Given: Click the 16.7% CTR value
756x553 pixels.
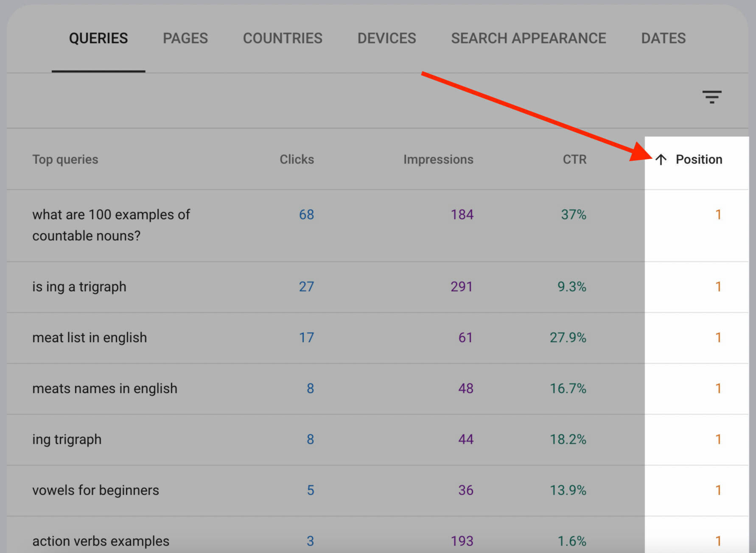Looking at the screenshot, I should click(568, 388).
